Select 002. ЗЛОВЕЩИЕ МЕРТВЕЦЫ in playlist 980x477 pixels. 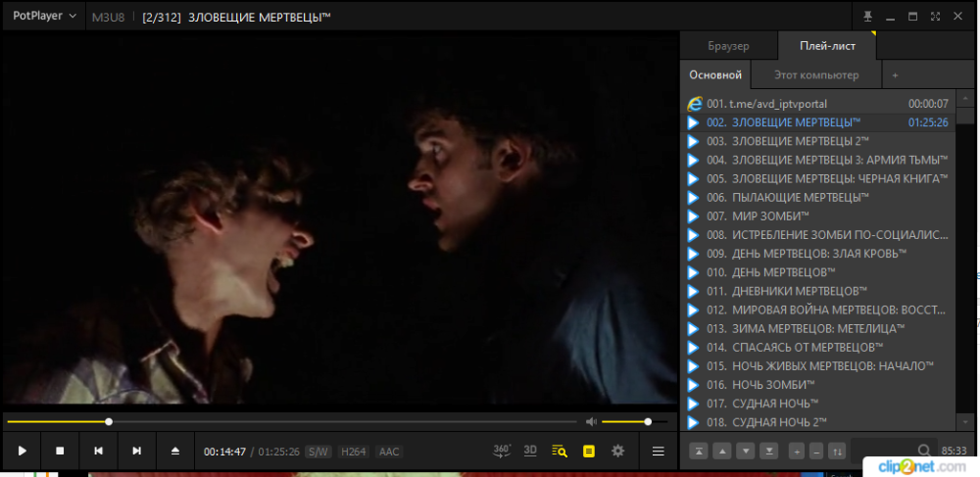tap(817, 122)
